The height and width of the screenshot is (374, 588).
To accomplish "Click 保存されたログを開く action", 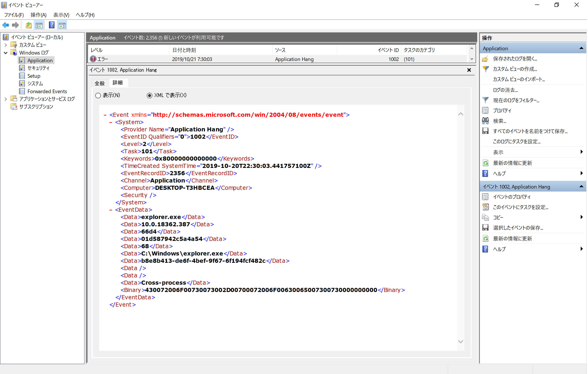I will click(515, 59).
